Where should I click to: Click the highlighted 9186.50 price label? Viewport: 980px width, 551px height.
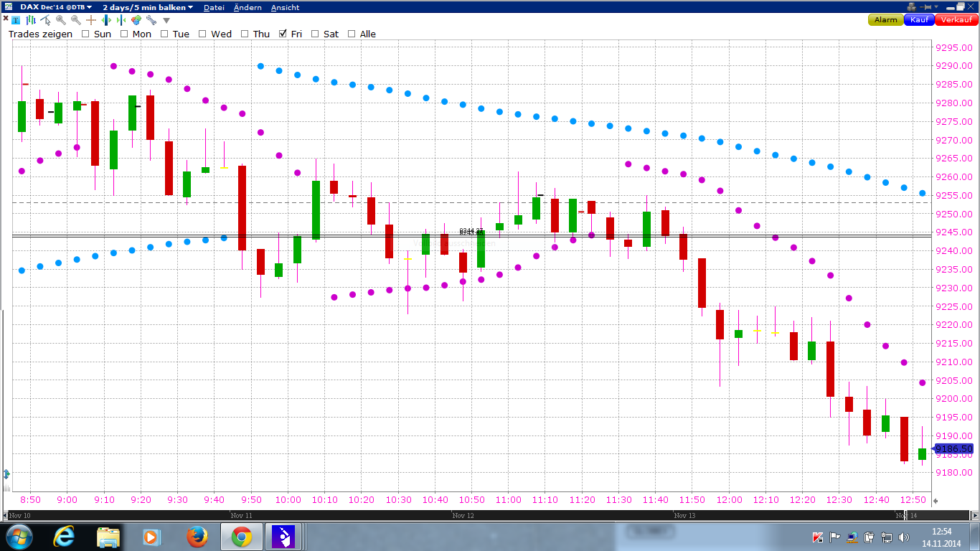coord(955,446)
